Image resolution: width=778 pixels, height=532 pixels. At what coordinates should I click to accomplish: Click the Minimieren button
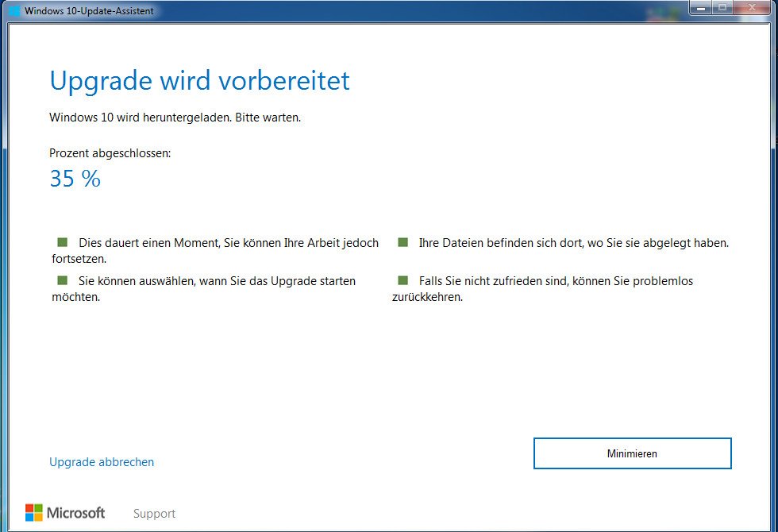click(632, 453)
